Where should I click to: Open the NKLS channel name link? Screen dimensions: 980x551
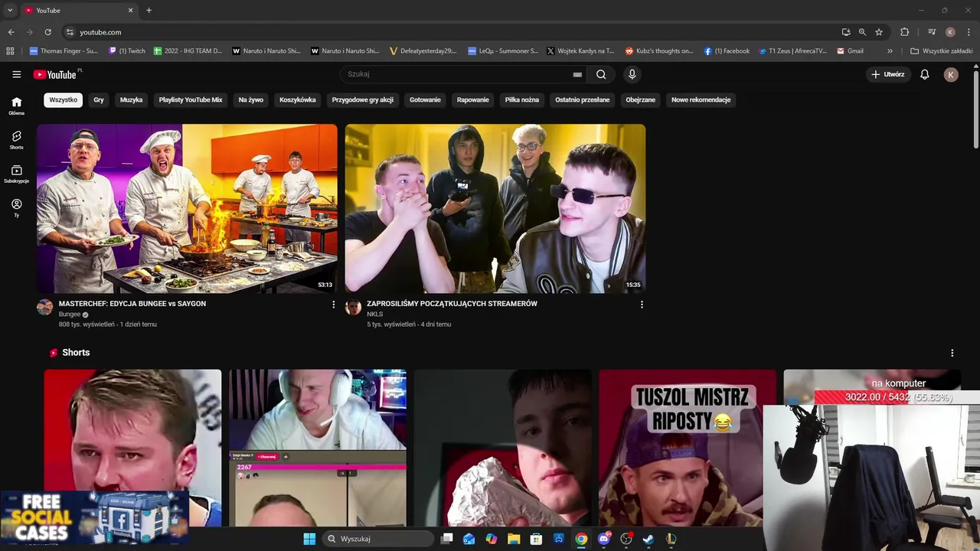point(374,315)
